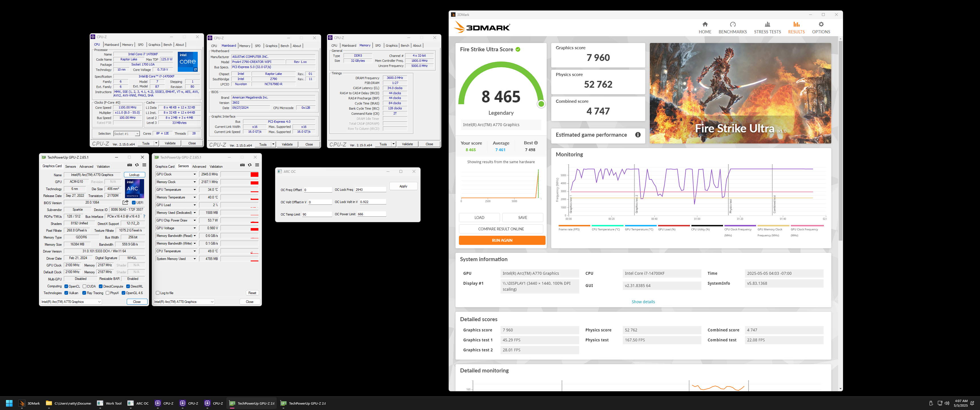This screenshot has height=410, width=980.
Task: Click refresh icon in GPU-Z Graphics Card window
Action: point(137,165)
